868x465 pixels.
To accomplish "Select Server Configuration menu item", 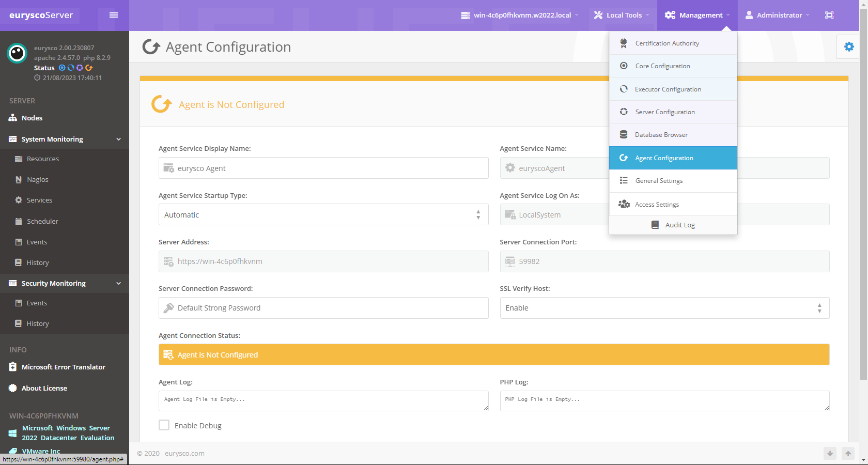I will point(673,112).
